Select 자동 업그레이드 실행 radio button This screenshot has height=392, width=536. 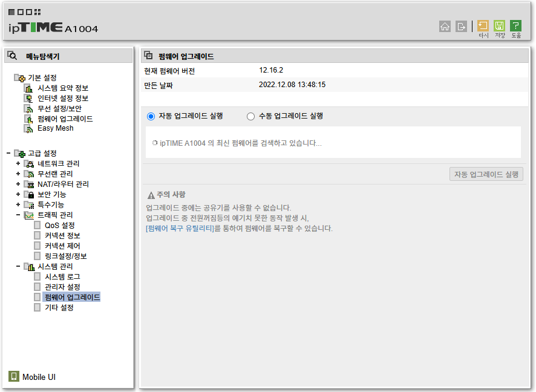(x=151, y=117)
